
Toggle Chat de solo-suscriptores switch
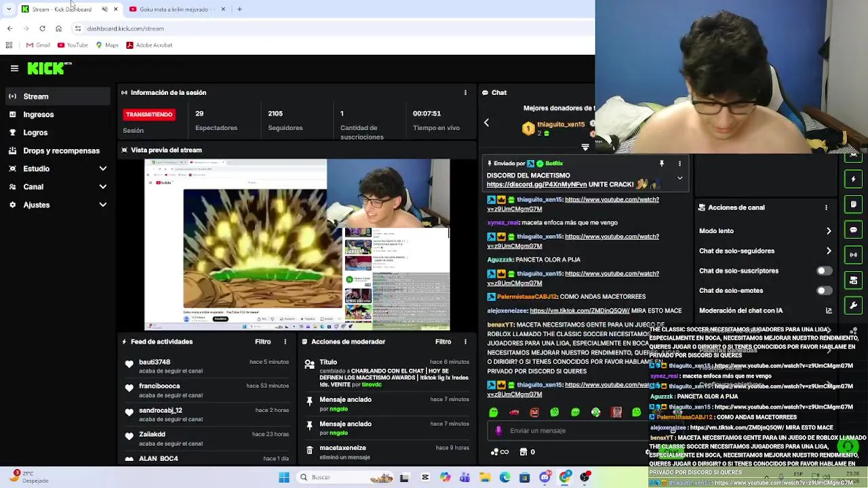[824, 270]
